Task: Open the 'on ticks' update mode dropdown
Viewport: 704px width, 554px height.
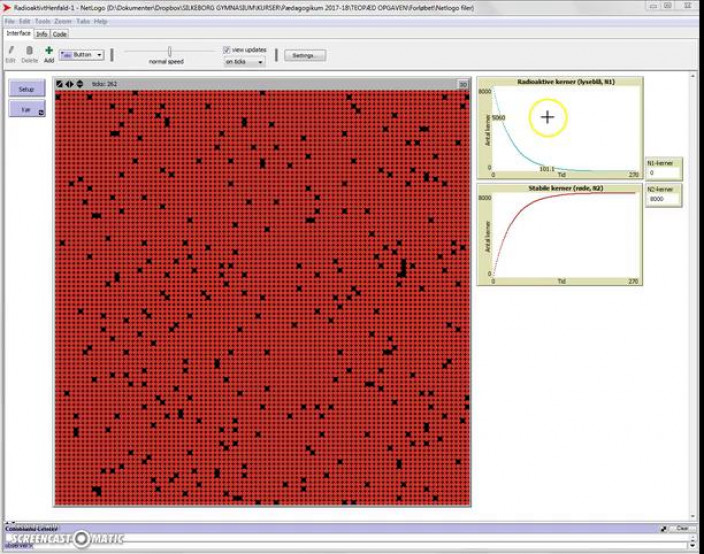Action: pos(244,62)
